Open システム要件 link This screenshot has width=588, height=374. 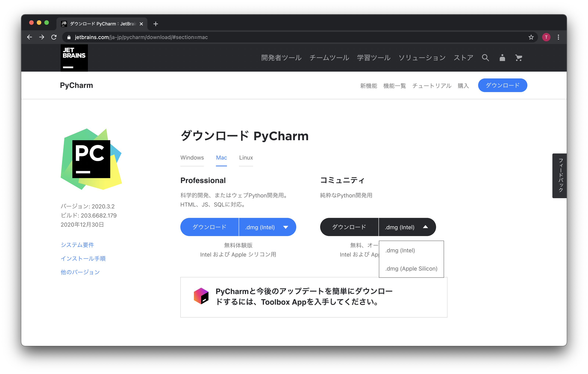coord(77,245)
